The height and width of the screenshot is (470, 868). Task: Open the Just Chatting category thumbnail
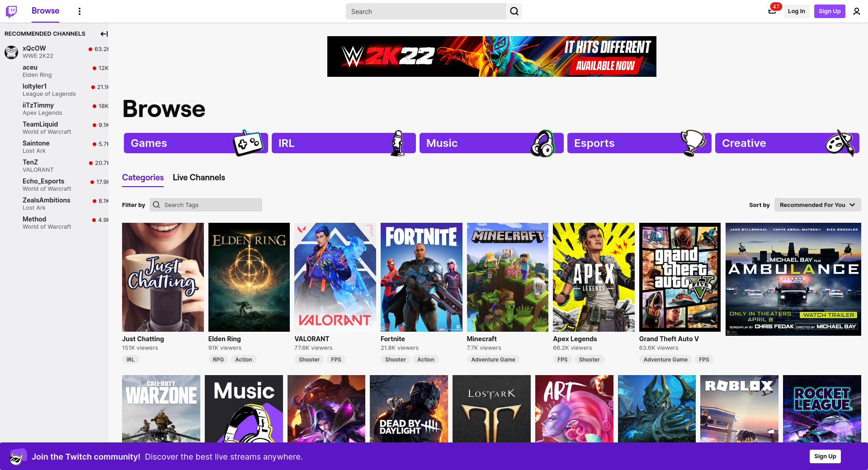[163, 277]
